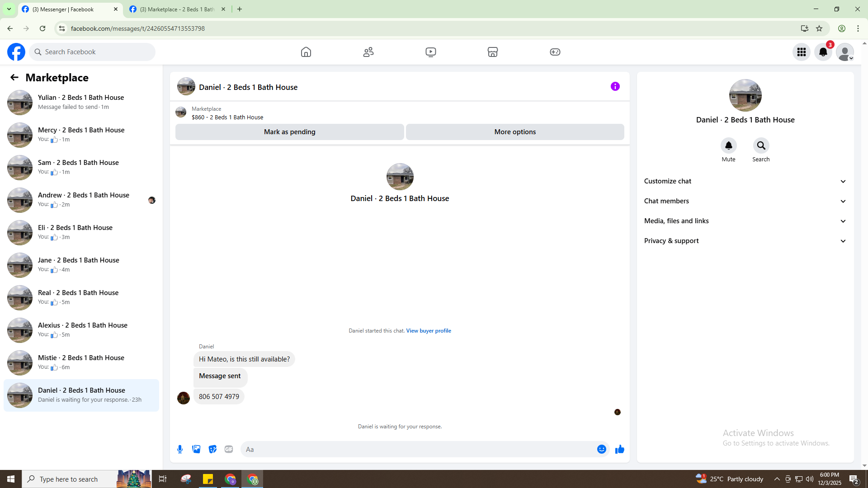The image size is (868, 488).
Task: Open View buyer profile link
Action: click(x=429, y=331)
